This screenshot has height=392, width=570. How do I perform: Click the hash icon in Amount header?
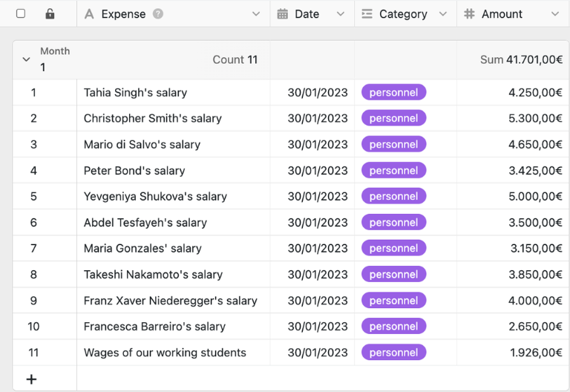click(x=469, y=14)
